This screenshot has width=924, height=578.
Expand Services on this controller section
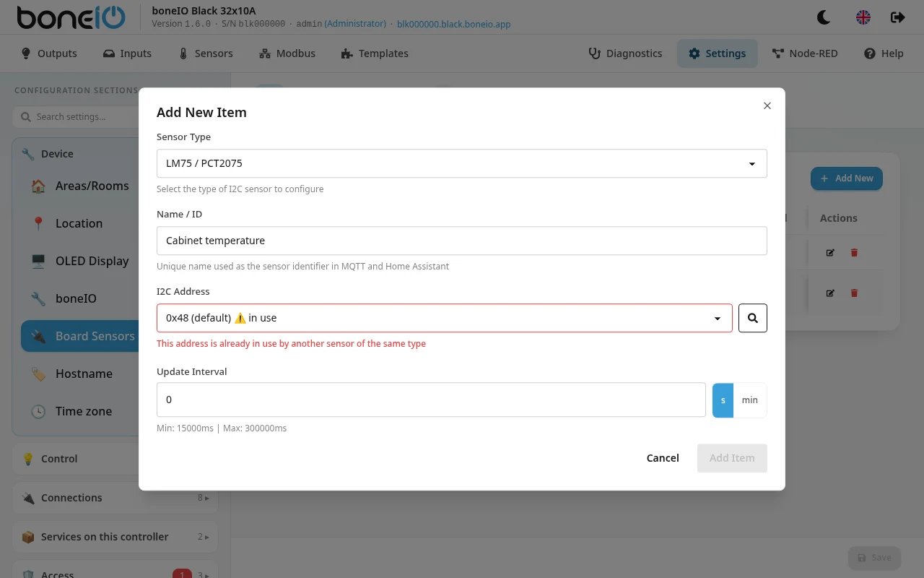point(115,537)
